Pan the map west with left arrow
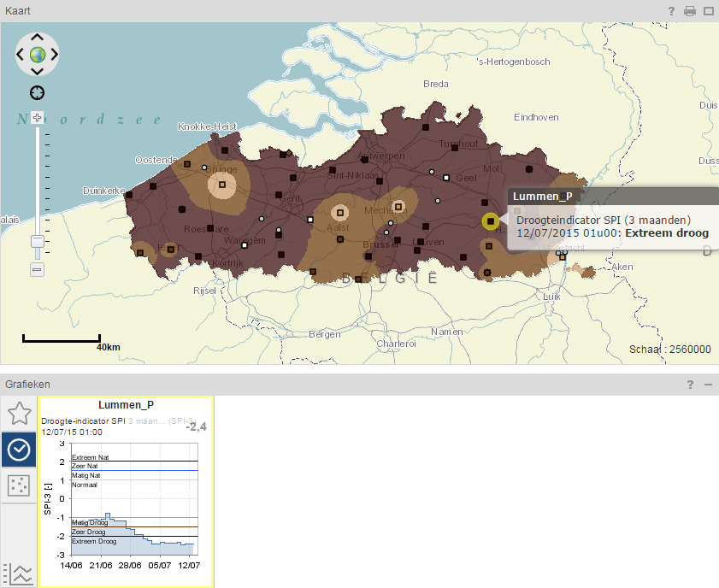This screenshot has width=719, height=588. pos(20,55)
